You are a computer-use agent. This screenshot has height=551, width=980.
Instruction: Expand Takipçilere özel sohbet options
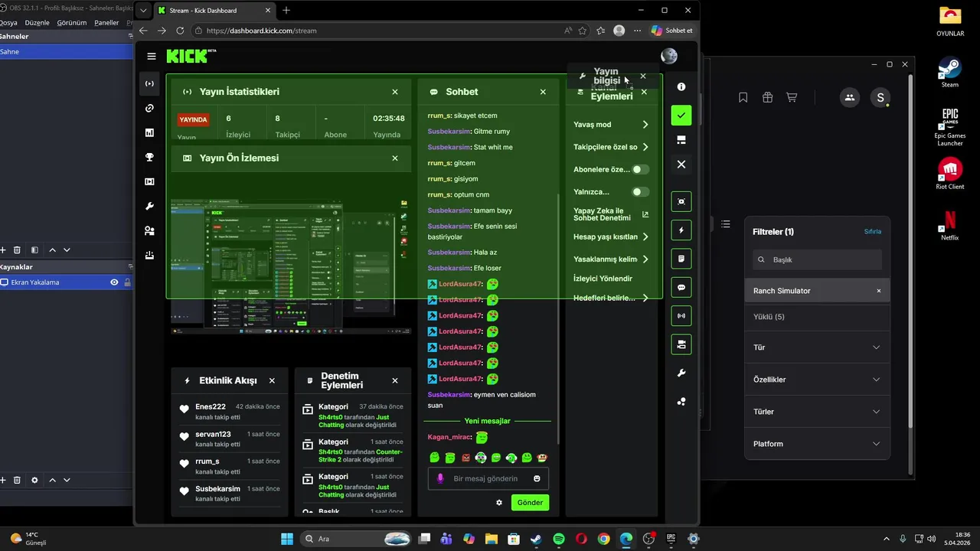tap(645, 147)
